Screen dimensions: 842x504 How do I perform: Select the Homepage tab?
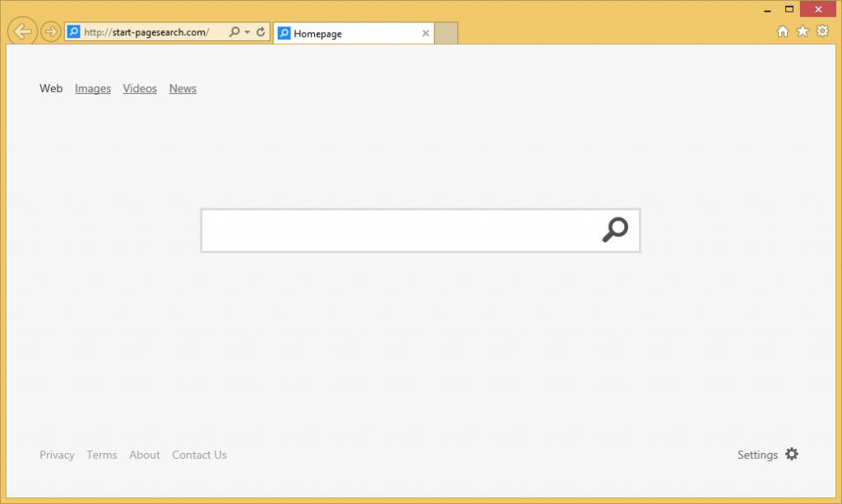click(x=345, y=34)
